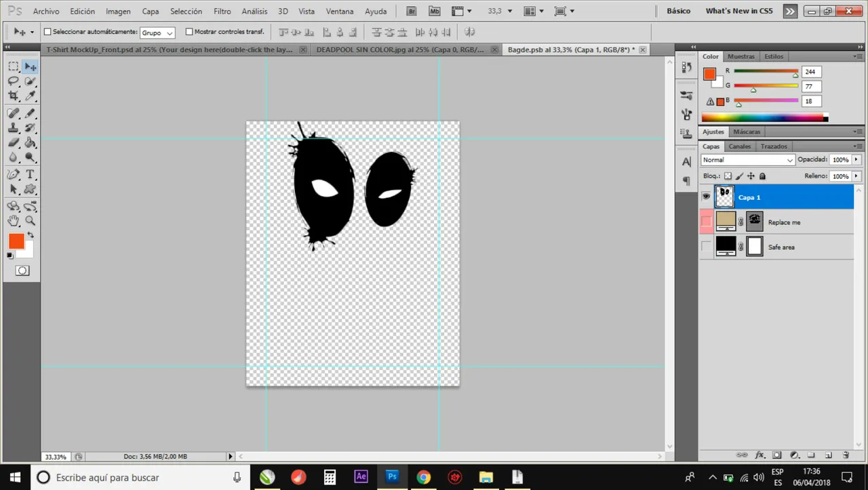Switch to the Canales tab

click(739, 146)
